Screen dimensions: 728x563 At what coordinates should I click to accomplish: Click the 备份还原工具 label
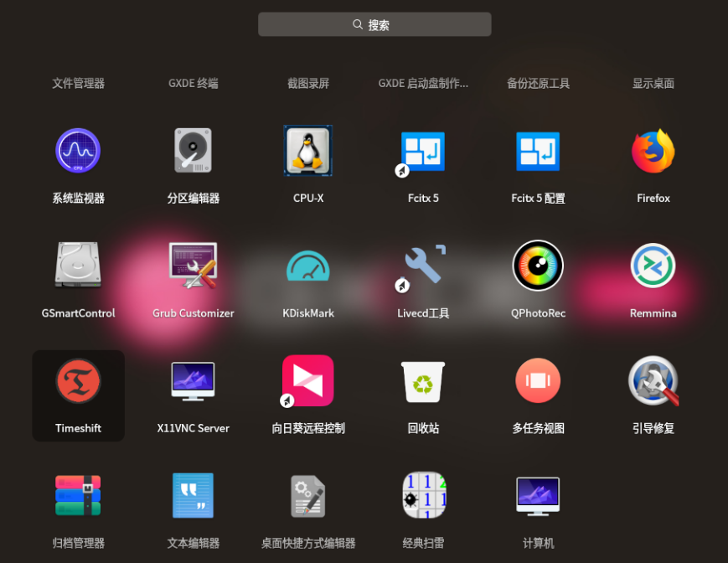538,84
